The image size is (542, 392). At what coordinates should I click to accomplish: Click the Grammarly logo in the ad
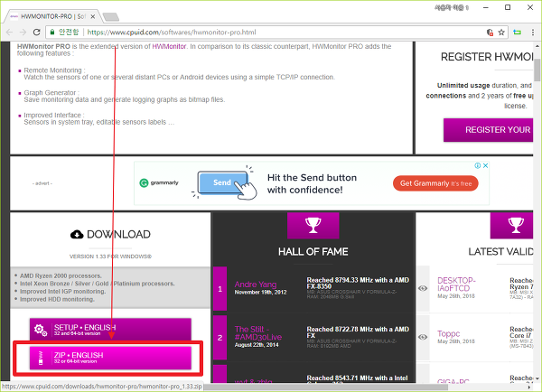tap(159, 182)
